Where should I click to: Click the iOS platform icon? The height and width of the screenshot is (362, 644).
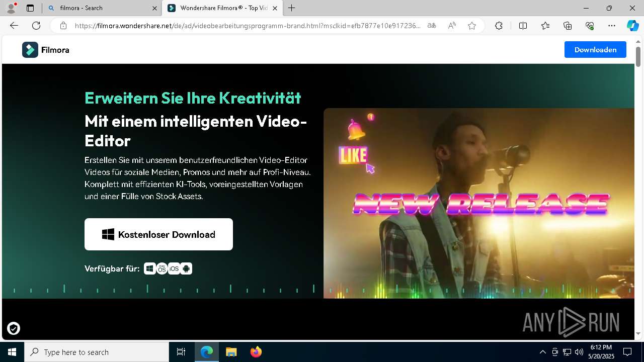point(174,268)
